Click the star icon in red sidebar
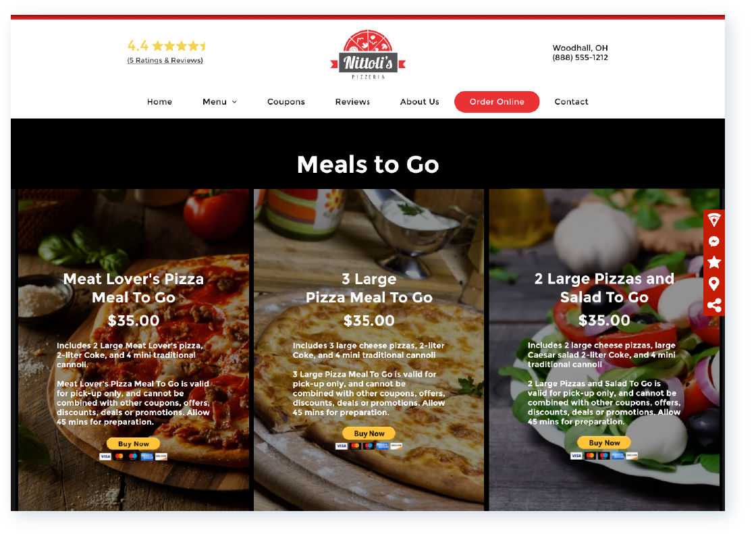Viewport: 756px width, 534px height. coord(714,263)
